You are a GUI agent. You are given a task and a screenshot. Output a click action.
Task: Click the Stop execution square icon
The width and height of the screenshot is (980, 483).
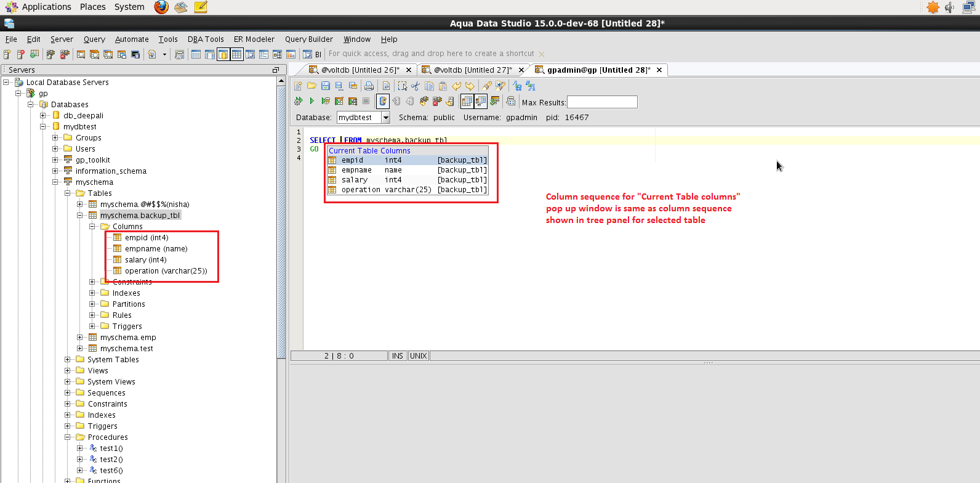tap(366, 101)
